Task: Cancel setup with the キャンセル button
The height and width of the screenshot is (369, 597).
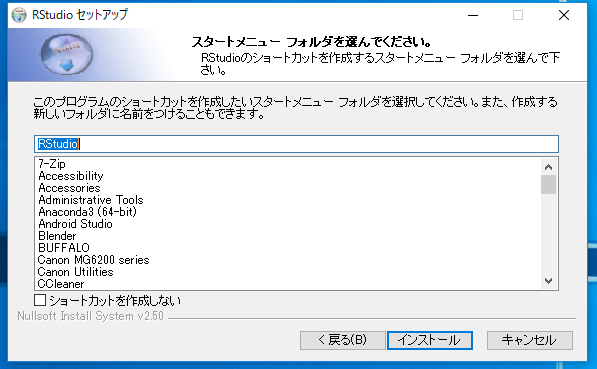Action: coord(530,340)
